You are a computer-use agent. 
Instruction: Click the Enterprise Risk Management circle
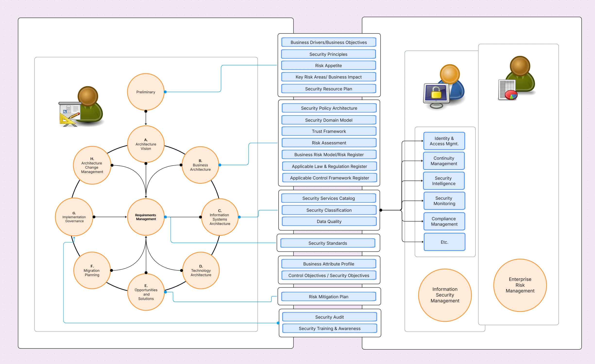520,285
